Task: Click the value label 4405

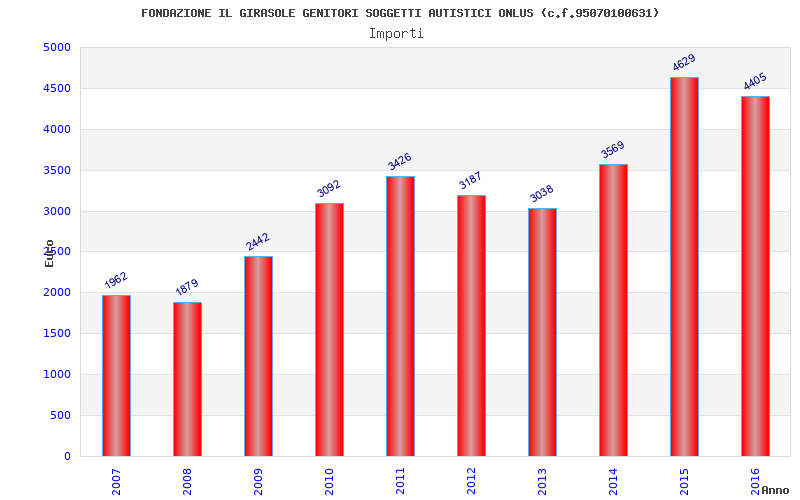Action: (755, 81)
